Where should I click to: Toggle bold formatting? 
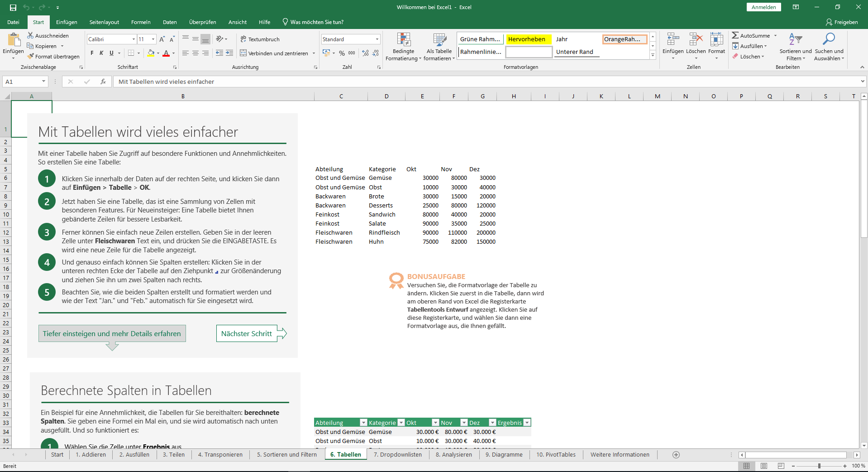tap(91, 53)
